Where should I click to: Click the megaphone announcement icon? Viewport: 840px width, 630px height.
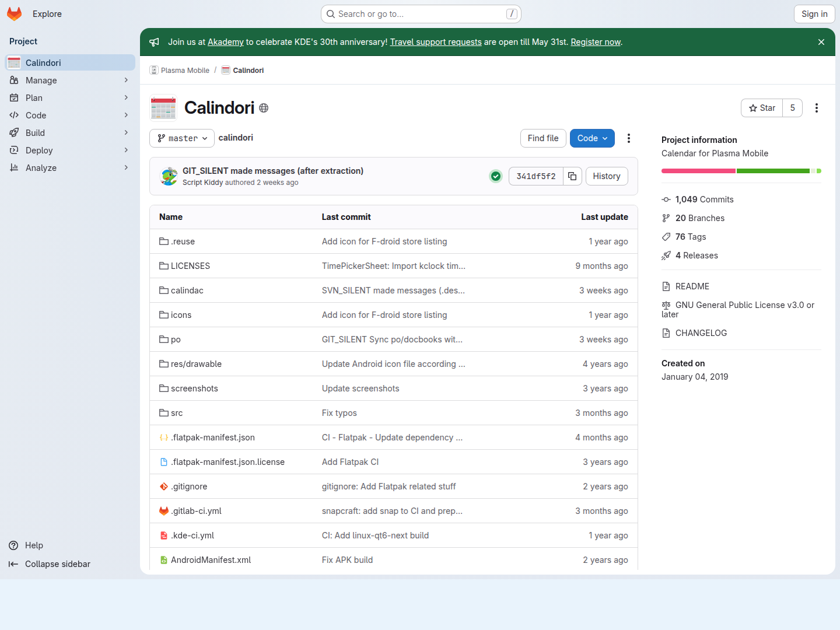[x=154, y=42]
